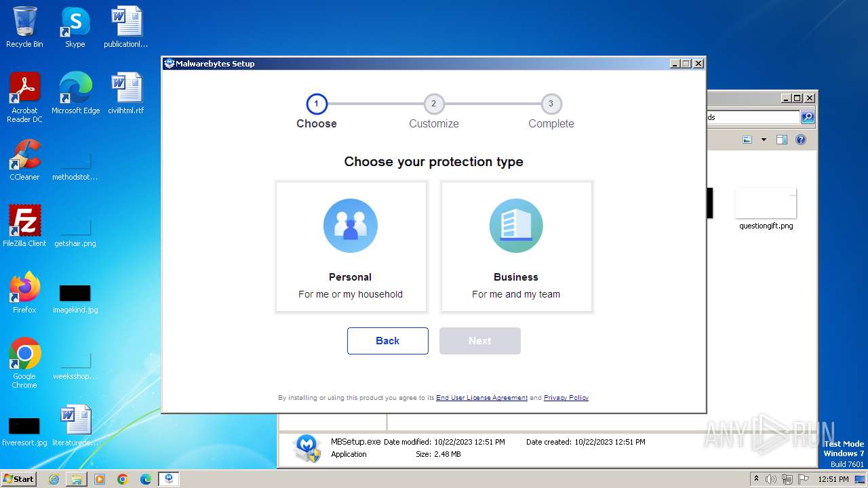Click step 1 Choose circle
Screen dimensions: 868x488
[317, 104]
